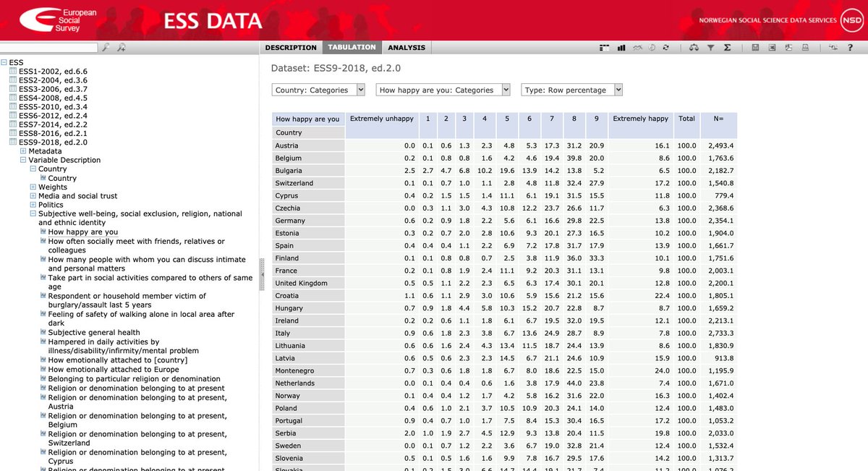This screenshot has height=471, width=868.
Task: Click the Dataset: ESS9-2018 title text
Action: click(x=336, y=69)
